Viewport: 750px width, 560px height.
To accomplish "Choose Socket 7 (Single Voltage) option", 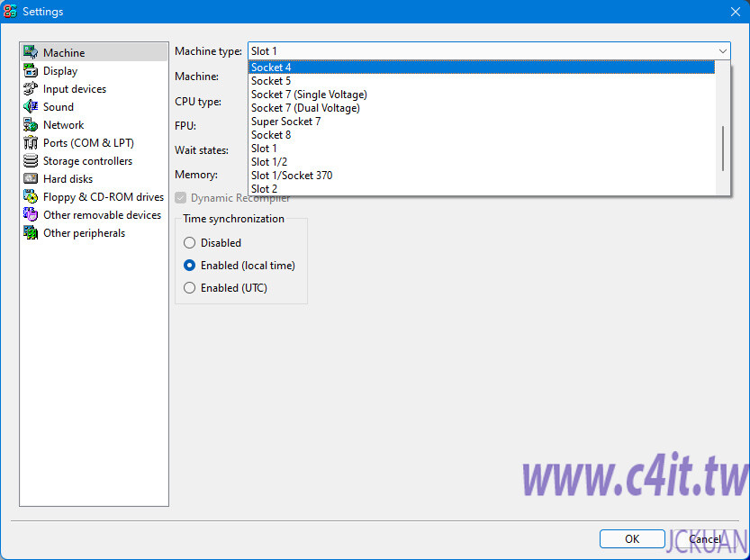I will pyautogui.click(x=481, y=95).
